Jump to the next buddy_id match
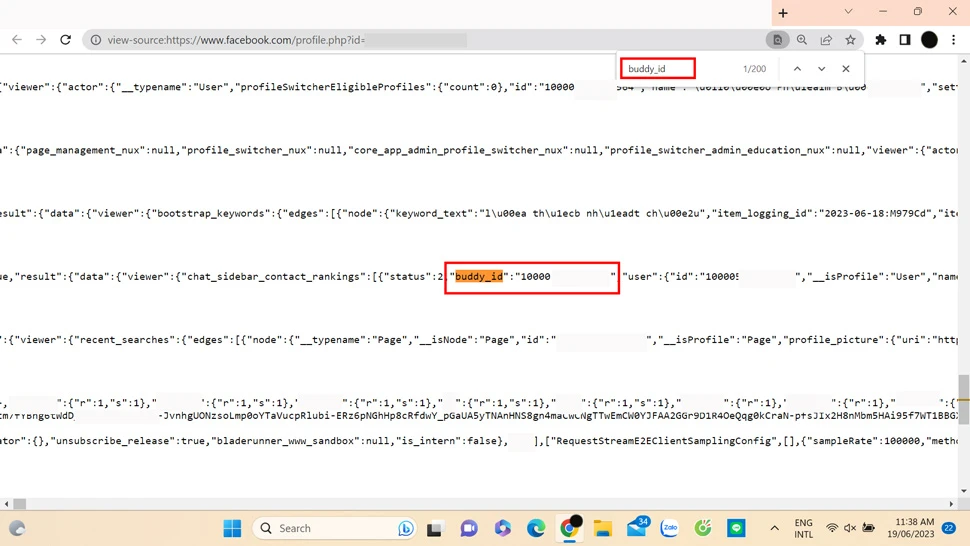970x546 pixels. point(821,69)
